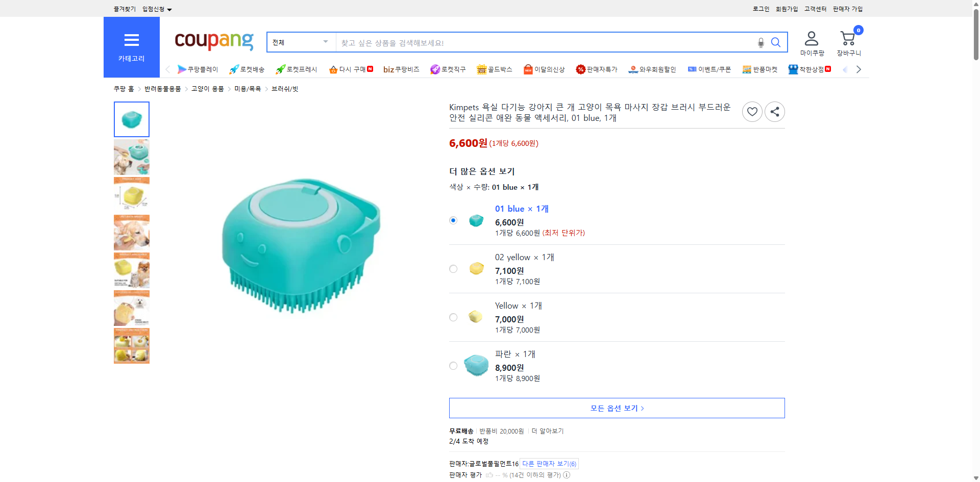
Task: Select the 02 yellow color option
Action: [453, 268]
